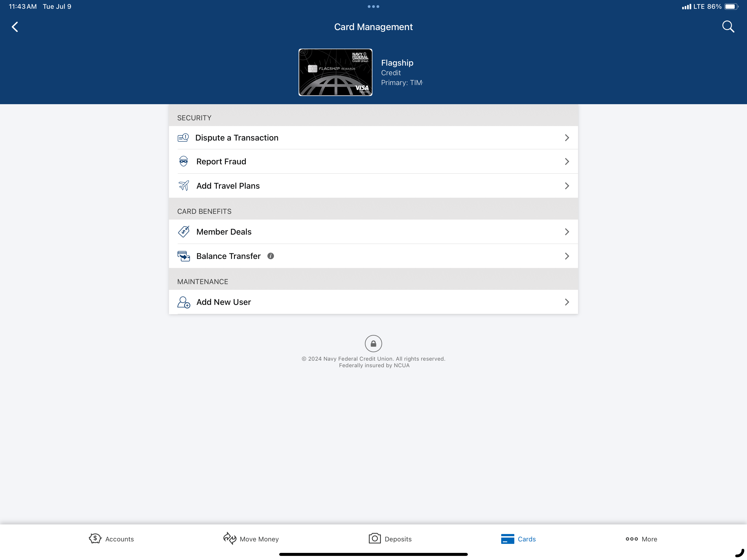
Task: Open Dispute a Transaction
Action: [x=373, y=138]
